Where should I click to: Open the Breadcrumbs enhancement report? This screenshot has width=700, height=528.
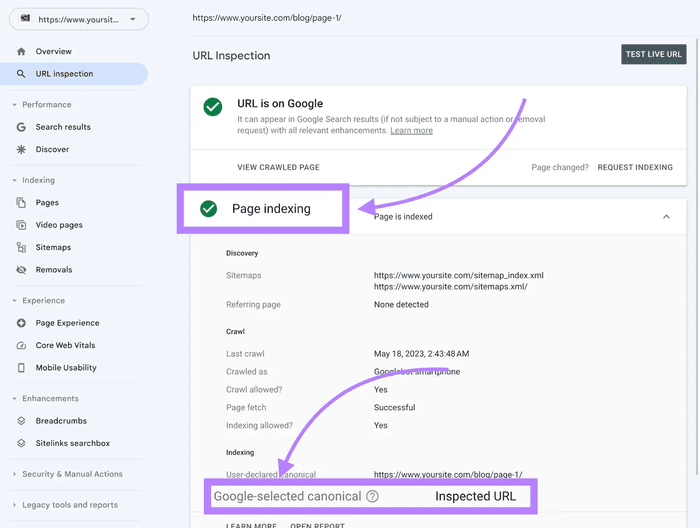click(x=62, y=421)
